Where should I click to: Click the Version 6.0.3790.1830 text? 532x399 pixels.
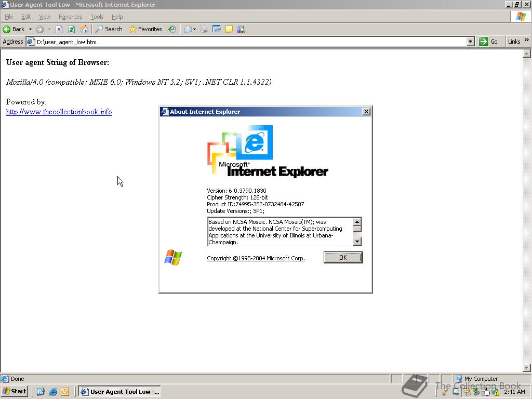[x=236, y=191]
